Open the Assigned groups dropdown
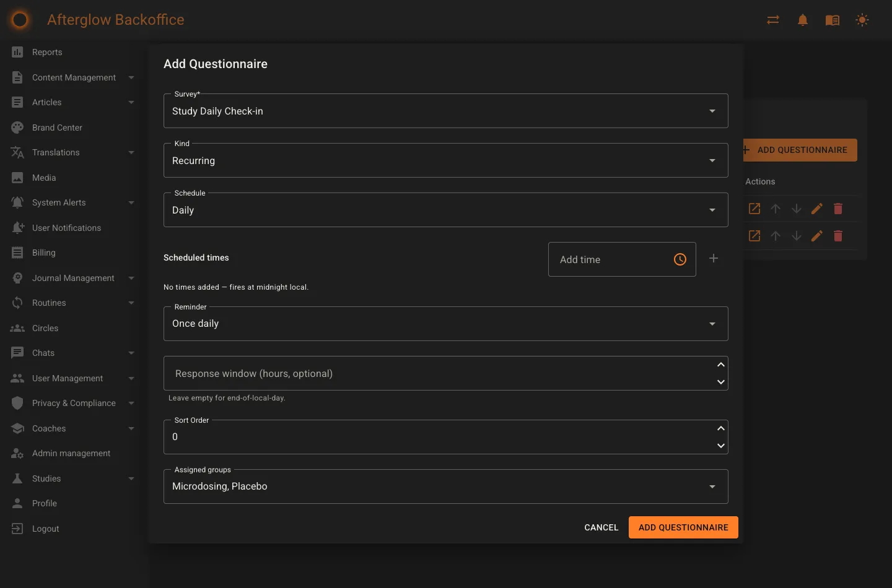This screenshot has width=892, height=588. coord(445,486)
